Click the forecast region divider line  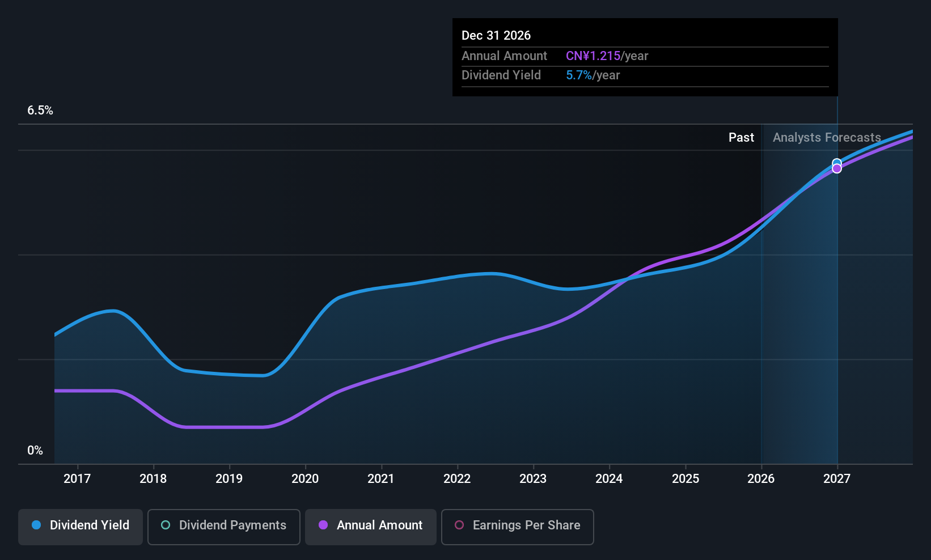point(761,283)
